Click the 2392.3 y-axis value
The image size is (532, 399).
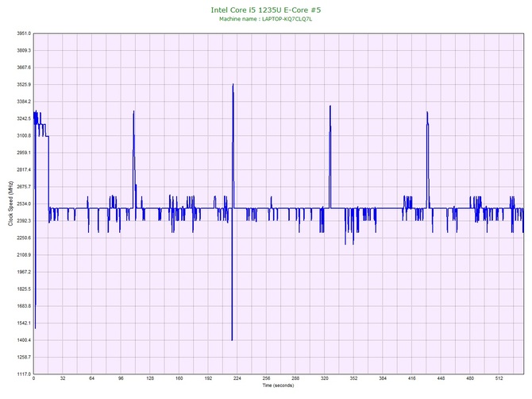tap(24, 221)
